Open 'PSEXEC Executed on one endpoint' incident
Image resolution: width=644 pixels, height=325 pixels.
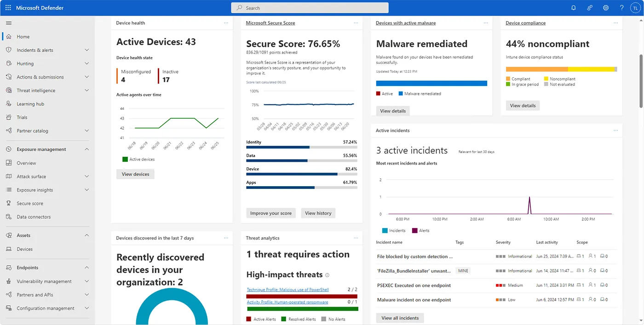click(414, 285)
